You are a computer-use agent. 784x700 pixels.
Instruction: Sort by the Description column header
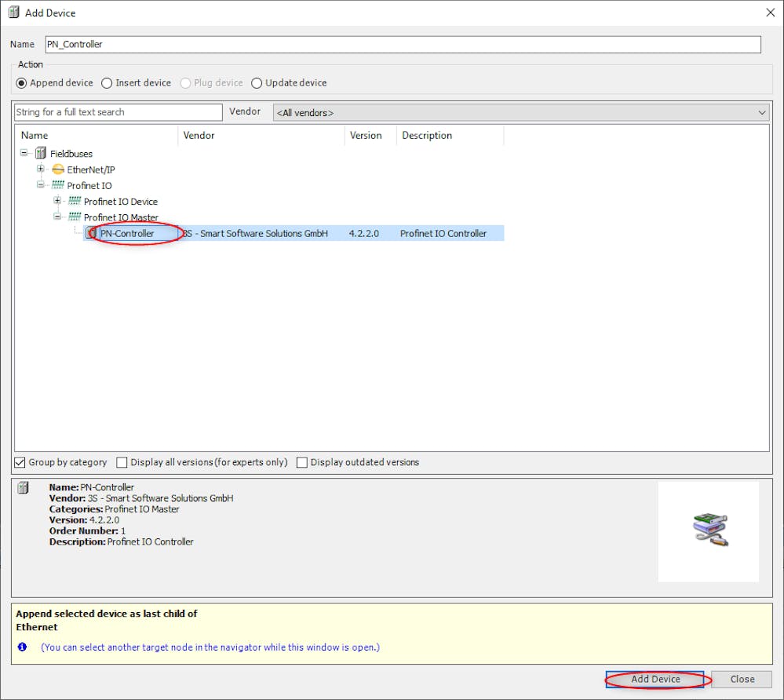click(x=450, y=135)
